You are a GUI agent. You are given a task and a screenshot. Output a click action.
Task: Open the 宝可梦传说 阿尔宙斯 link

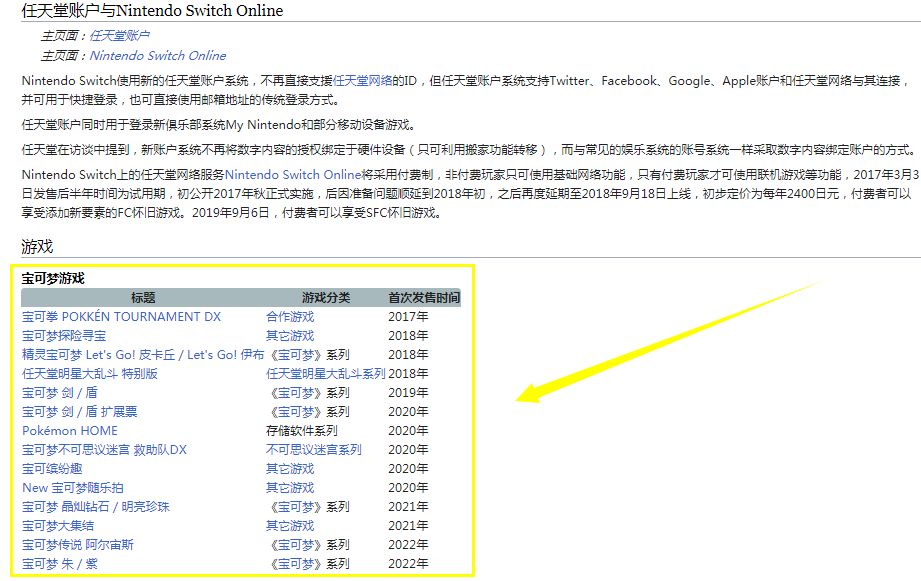click(x=78, y=545)
